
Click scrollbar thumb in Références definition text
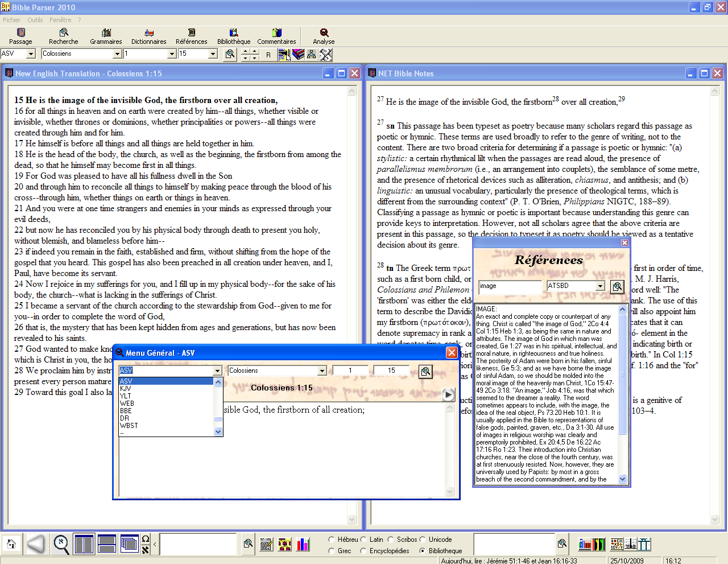click(x=622, y=374)
